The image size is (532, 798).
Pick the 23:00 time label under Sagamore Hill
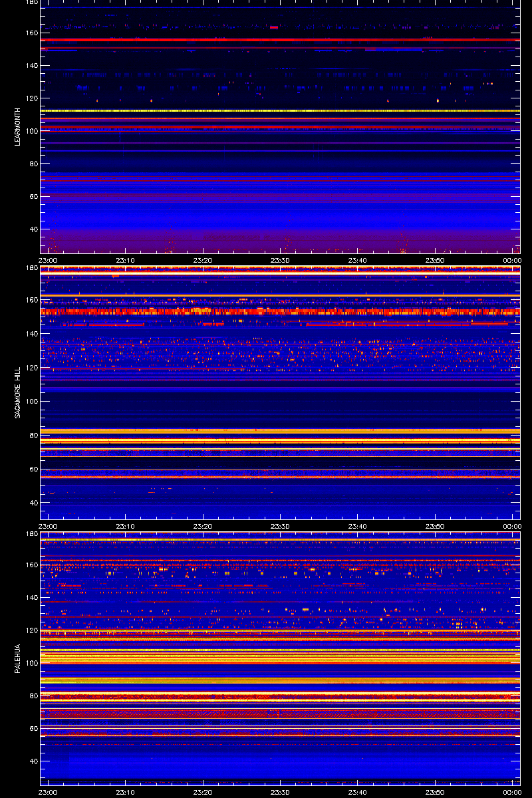(x=48, y=526)
